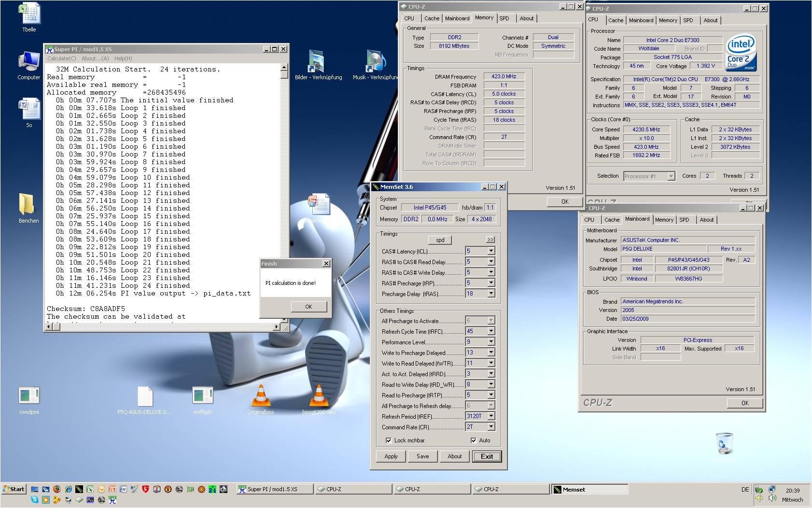
Task: Click the PLL icon in quick launch
Action: point(90,500)
